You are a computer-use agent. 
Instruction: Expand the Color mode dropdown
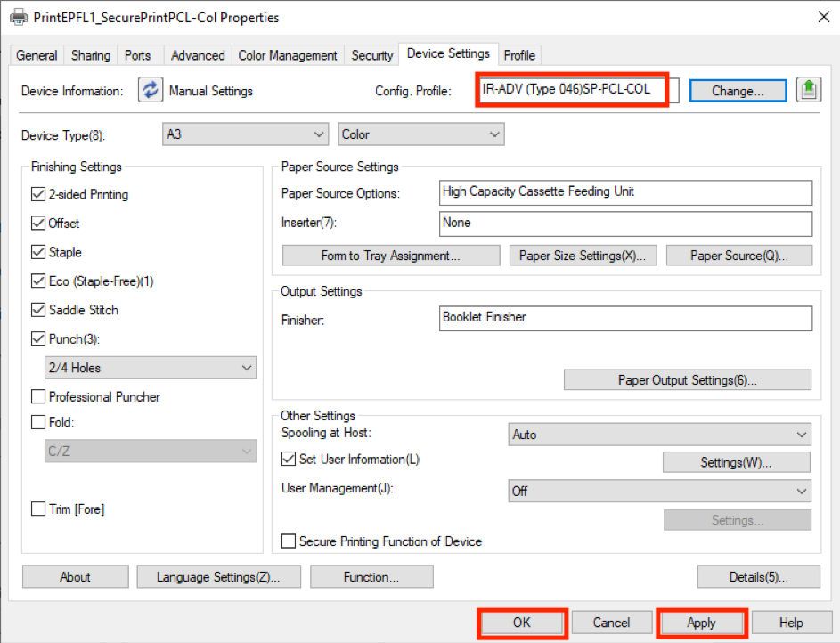(421, 134)
